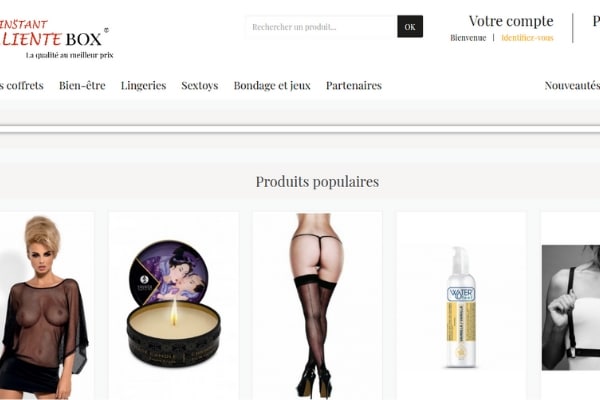Click the Produits populaires section heading
The height and width of the screenshot is (400, 600).
click(x=317, y=182)
